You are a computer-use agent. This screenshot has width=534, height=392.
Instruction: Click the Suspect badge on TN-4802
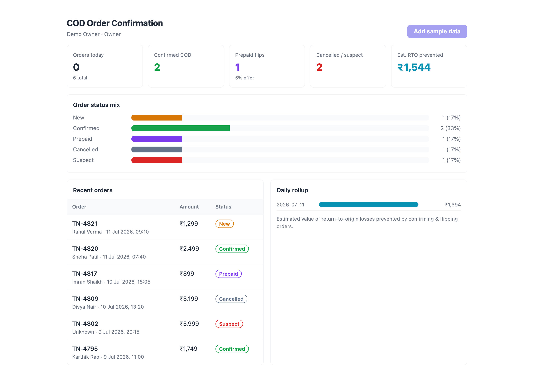229,324
